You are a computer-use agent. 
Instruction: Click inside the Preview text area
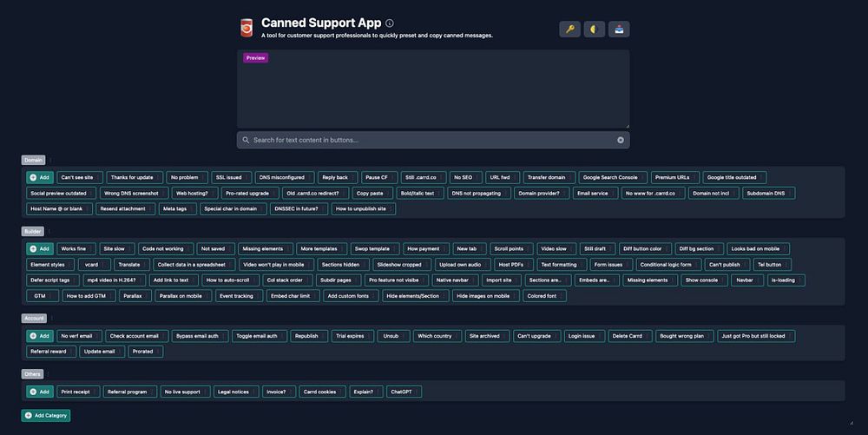click(433, 89)
